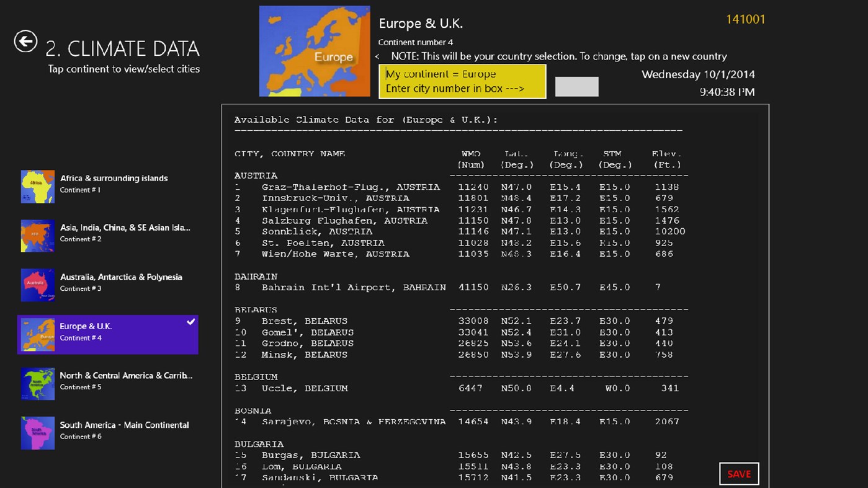Click the yellow 'Enter city number' prompt box
The width and height of the screenshot is (868, 488).
click(462, 81)
